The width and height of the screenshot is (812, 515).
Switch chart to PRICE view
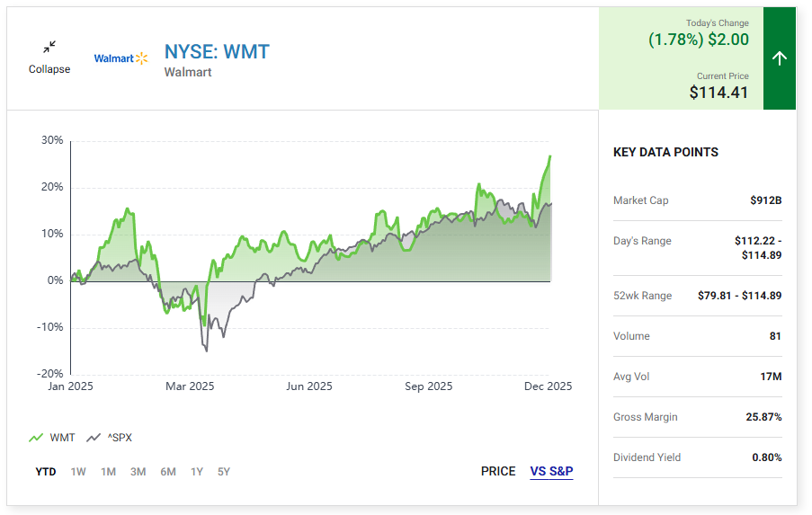pos(498,471)
